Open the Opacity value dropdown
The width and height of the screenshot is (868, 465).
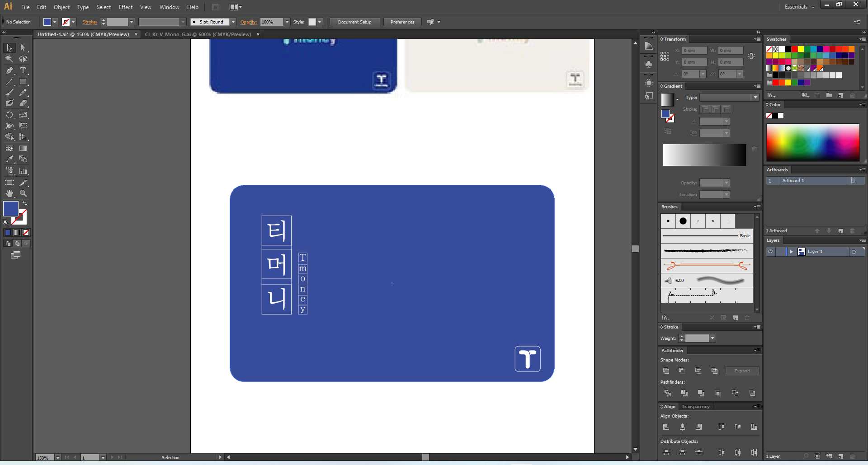[287, 22]
